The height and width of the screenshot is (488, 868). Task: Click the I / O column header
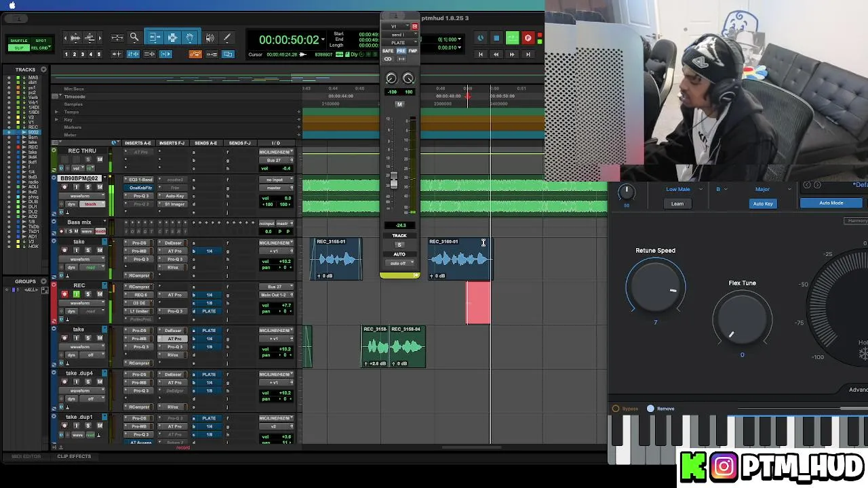[275, 143]
